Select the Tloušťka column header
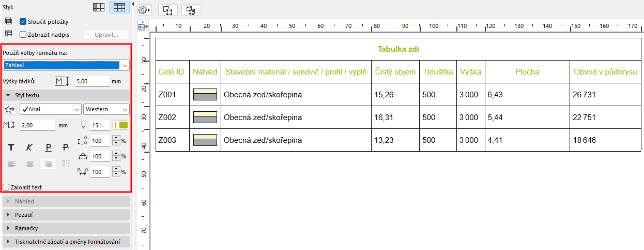The height and width of the screenshot is (250, 644). (x=438, y=72)
